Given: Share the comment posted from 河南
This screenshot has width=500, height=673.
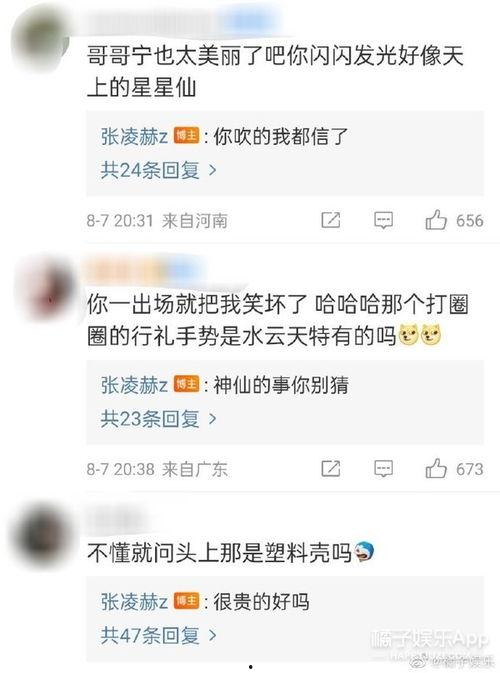Looking at the screenshot, I should click(x=331, y=220).
